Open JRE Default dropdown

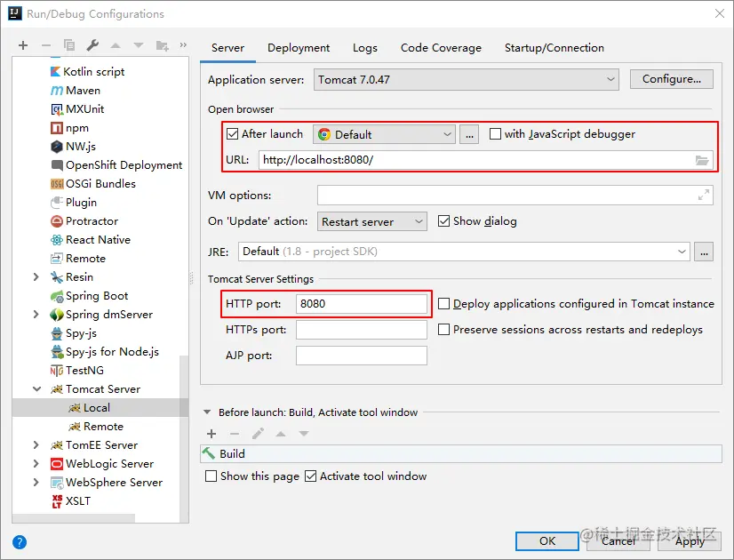click(x=464, y=252)
